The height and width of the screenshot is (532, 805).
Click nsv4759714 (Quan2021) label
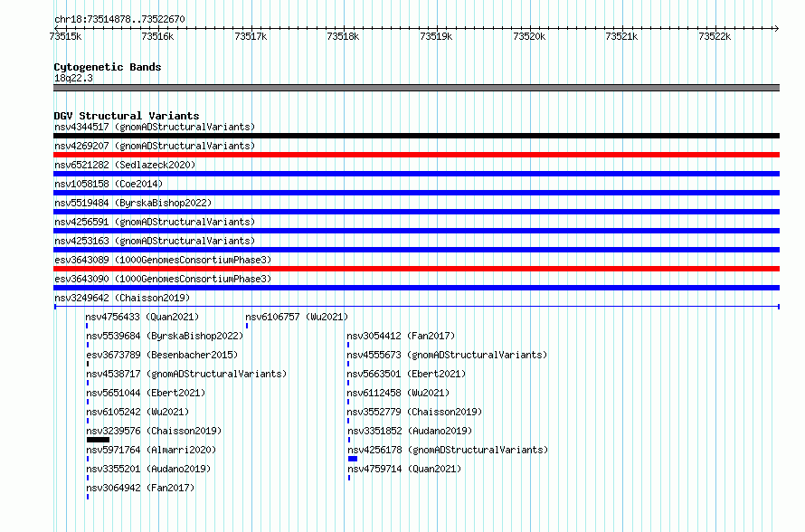[x=404, y=469]
